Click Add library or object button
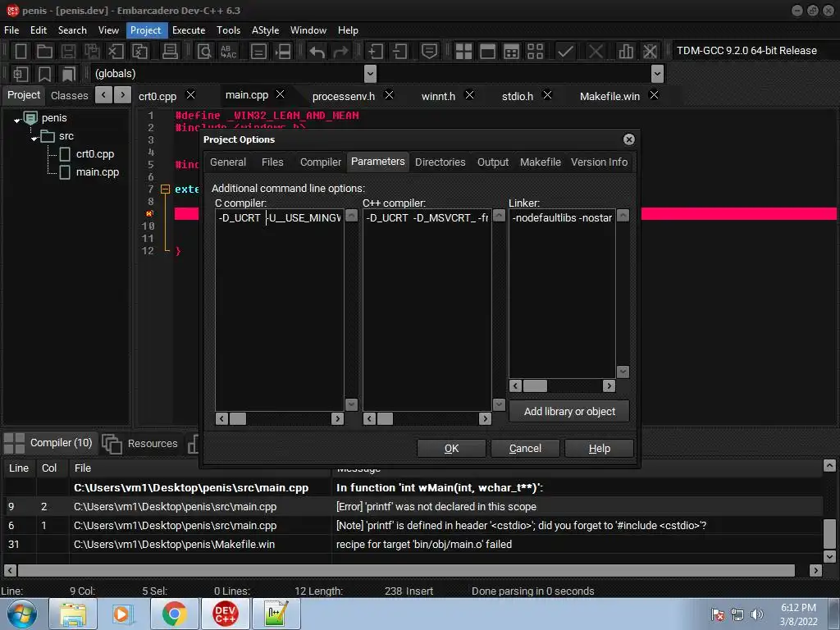This screenshot has width=840, height=630. (x=569, y=412)
